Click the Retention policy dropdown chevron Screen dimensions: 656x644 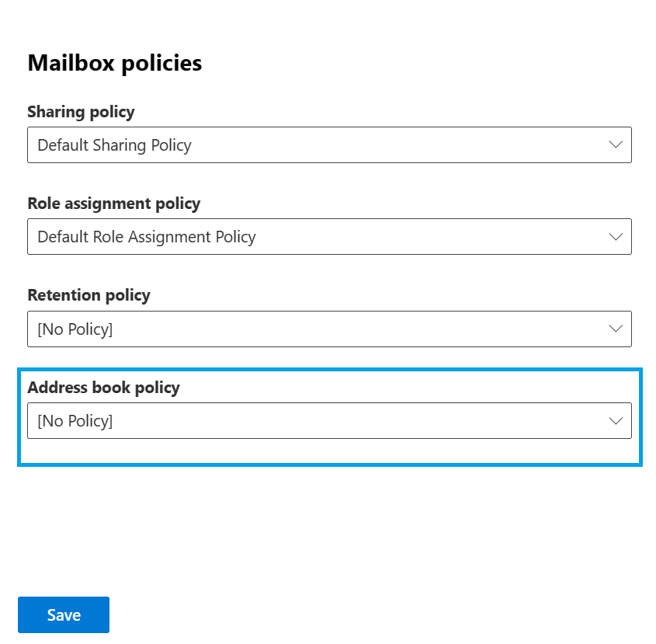[x=616, y=329]
